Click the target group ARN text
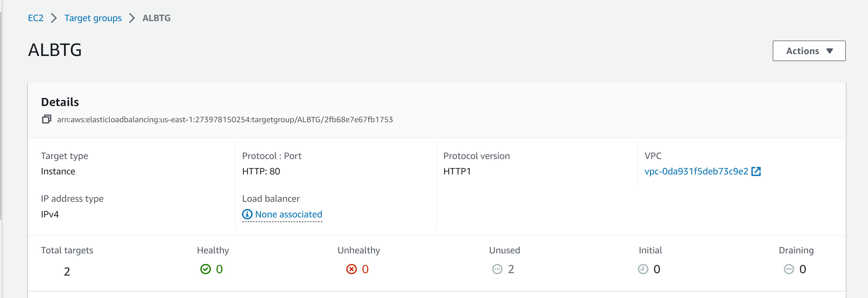 [x=225, y=120]
